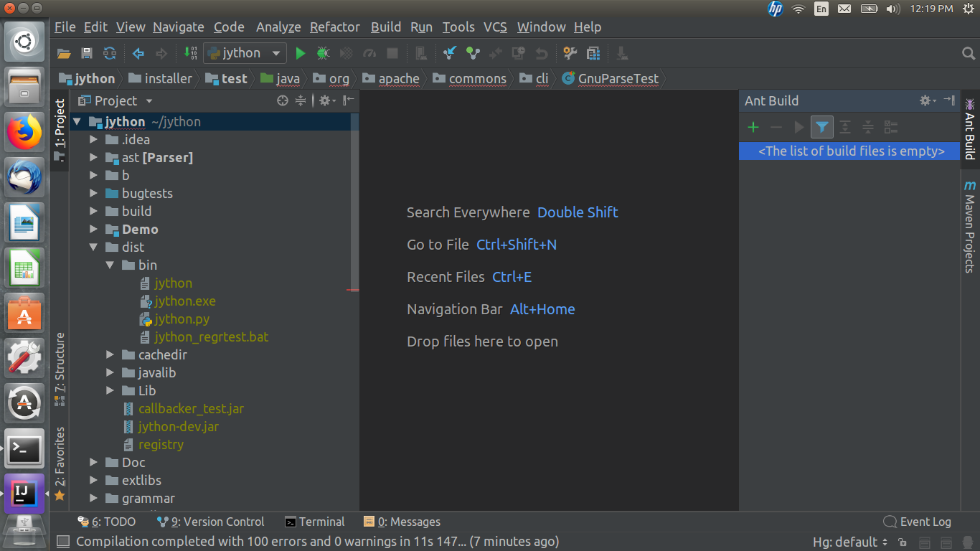Click Collapse All icon in Project panel header

click(301, 101)
